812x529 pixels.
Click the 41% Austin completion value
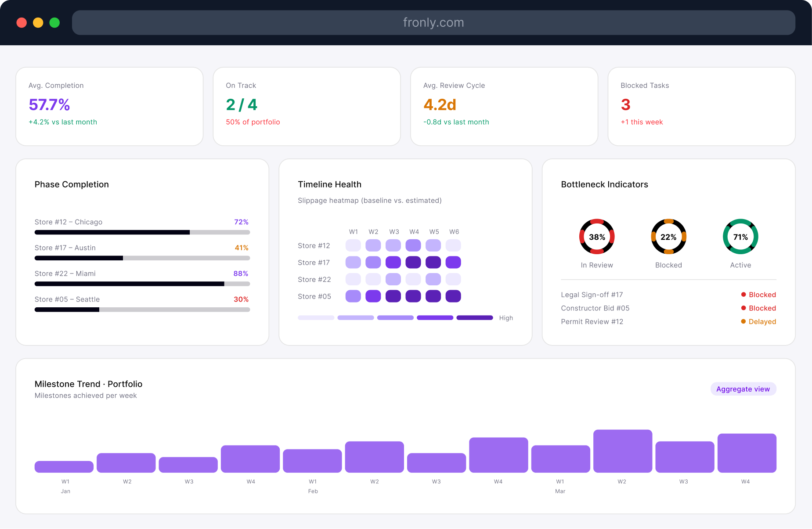[x=242, y=248]
